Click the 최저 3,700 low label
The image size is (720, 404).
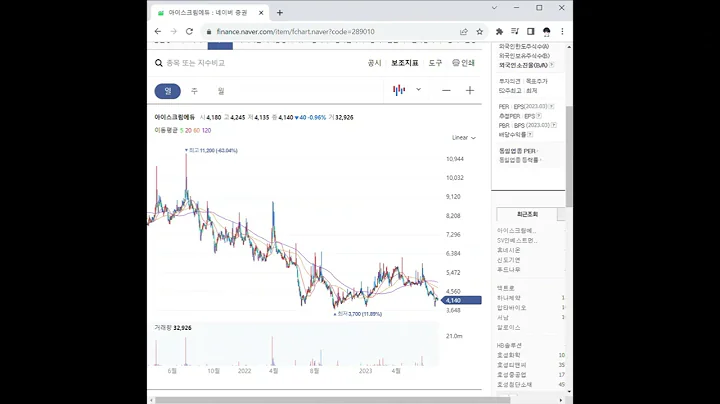(x=358, y=314)
